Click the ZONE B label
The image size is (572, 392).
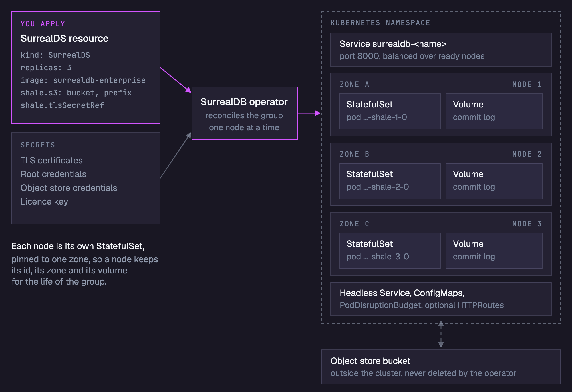[x=354, y=154]
